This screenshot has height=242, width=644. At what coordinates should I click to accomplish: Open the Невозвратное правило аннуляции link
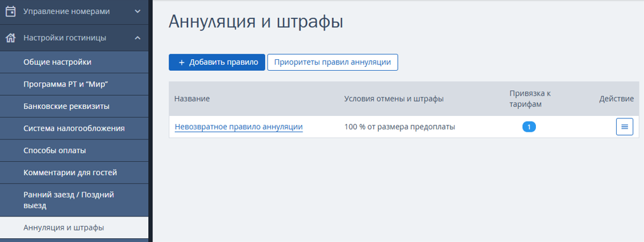point(238,127)
